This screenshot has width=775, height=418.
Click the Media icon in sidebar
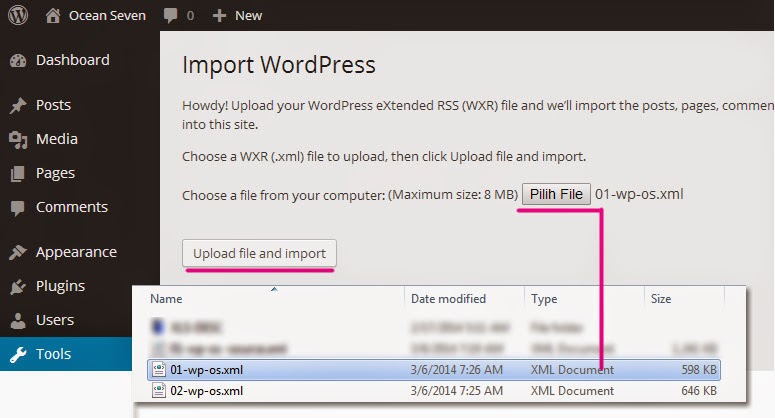[x=18, y=140]
